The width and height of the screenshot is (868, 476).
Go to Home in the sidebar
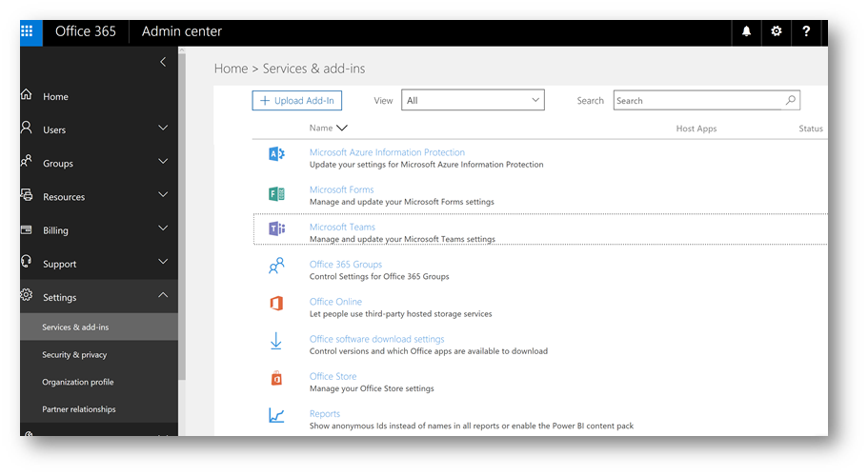pos(55,97)
